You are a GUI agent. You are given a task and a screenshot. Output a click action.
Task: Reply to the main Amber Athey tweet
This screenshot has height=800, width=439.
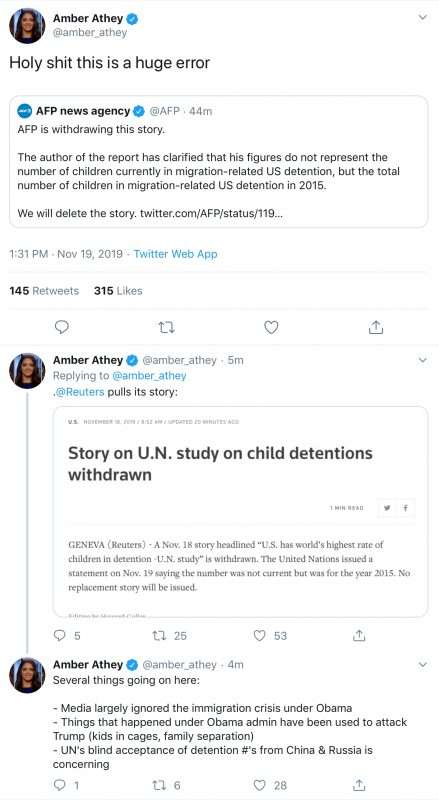point(61,327)
